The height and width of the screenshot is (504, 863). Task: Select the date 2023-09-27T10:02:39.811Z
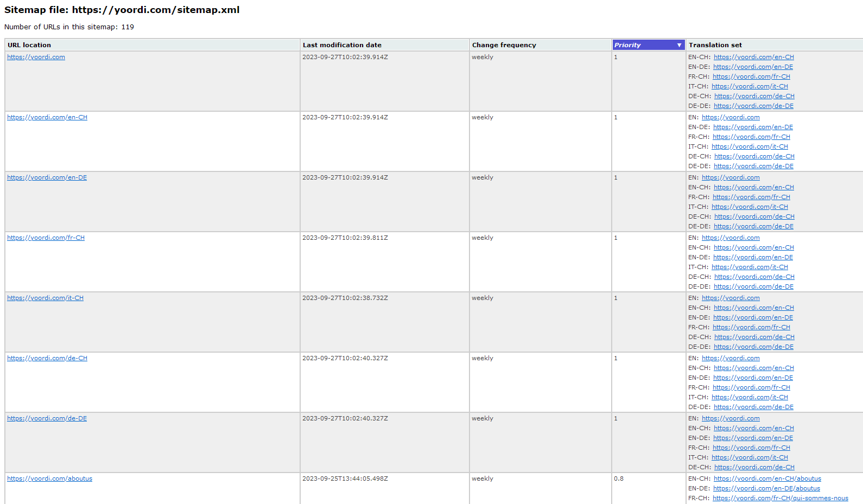345,238
